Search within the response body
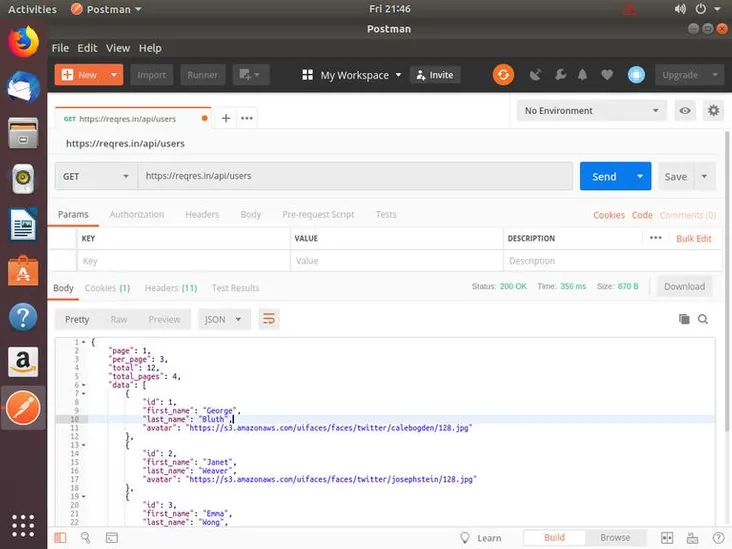 (x=703, y=319)
